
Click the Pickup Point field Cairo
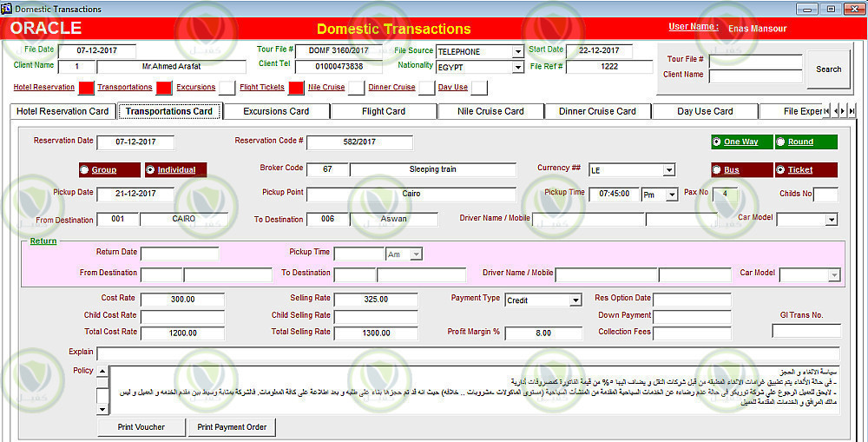click(x=411, y=195)
